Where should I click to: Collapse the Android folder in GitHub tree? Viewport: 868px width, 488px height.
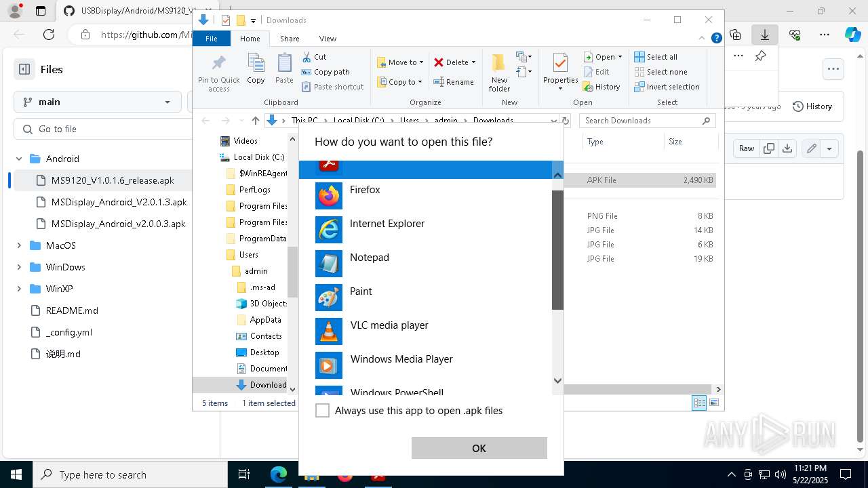tap(19, 159)
